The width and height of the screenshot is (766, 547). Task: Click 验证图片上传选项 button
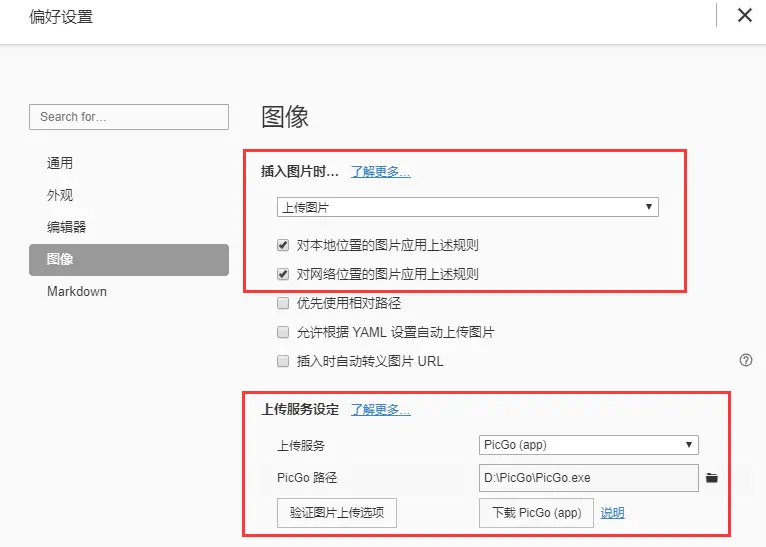[x=337, y=513]
